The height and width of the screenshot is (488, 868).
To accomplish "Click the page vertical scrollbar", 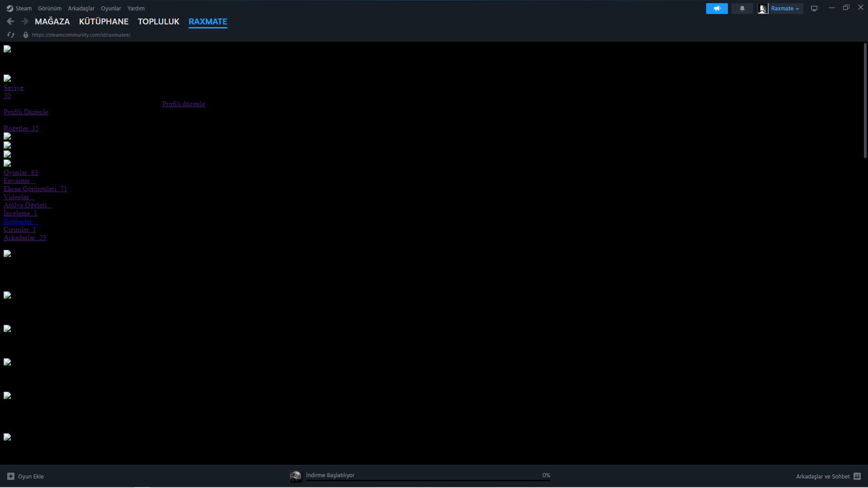I will (865, 100).
